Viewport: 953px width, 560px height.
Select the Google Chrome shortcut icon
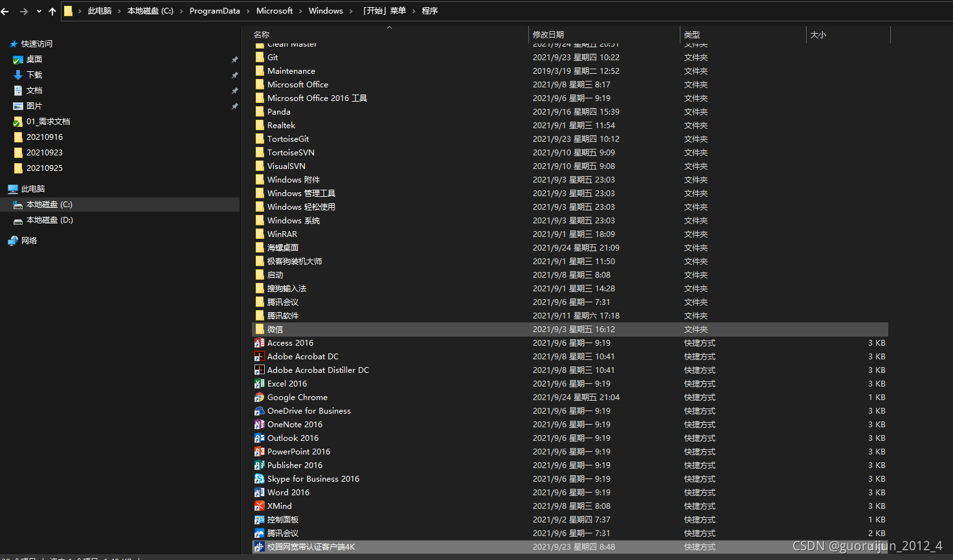point(259,398)
